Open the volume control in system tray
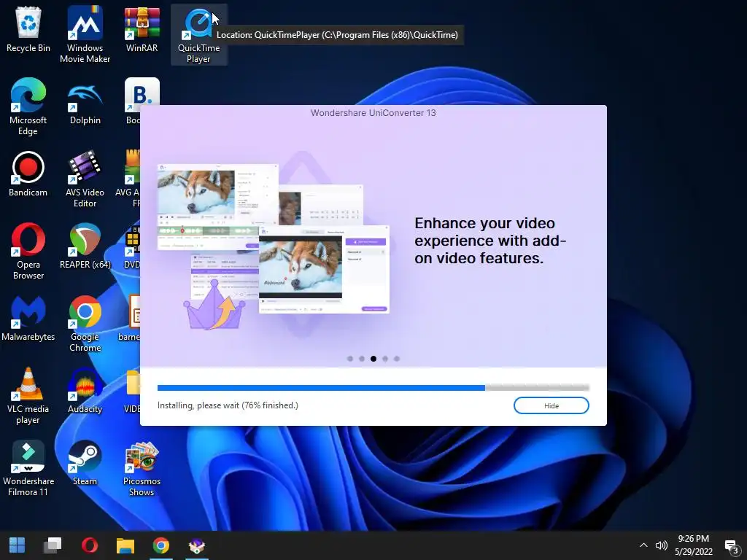747x560 pixels. 661,545
